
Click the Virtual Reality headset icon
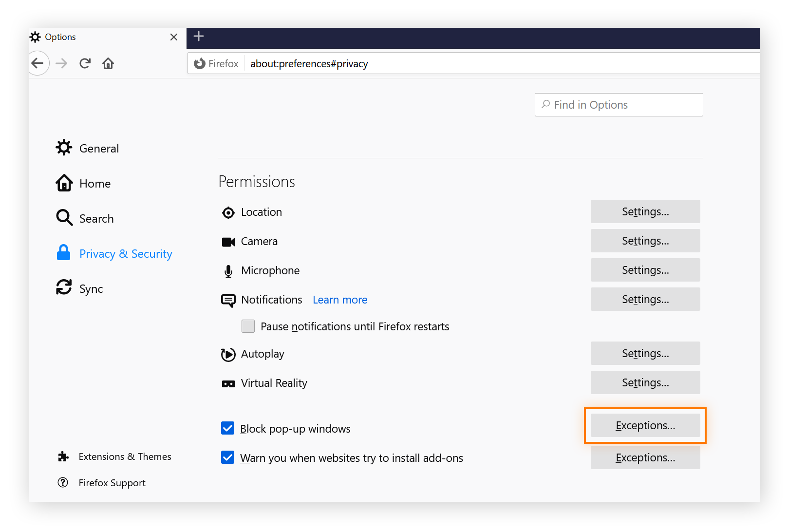click(228, 384)
